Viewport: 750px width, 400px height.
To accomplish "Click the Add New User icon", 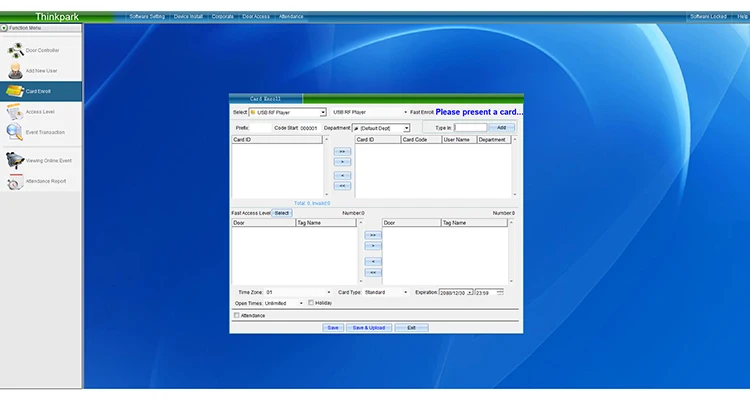I will click(x=15, y=70).
